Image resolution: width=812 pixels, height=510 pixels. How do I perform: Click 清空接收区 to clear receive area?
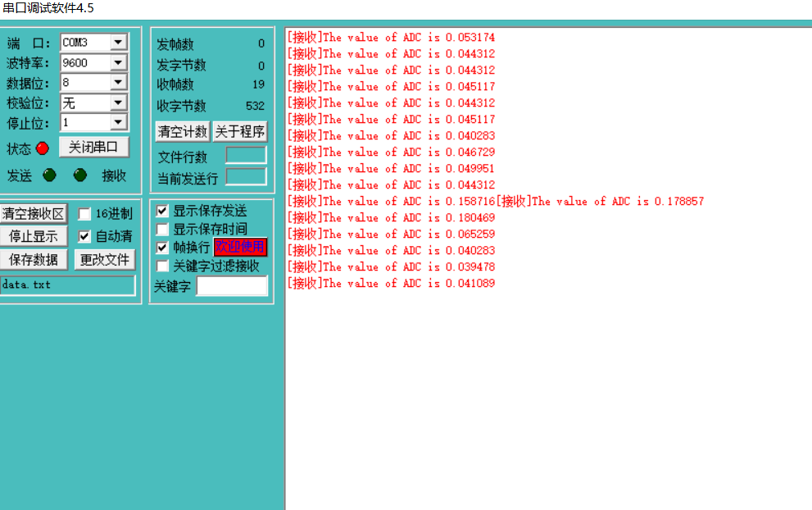click(34, 213)
